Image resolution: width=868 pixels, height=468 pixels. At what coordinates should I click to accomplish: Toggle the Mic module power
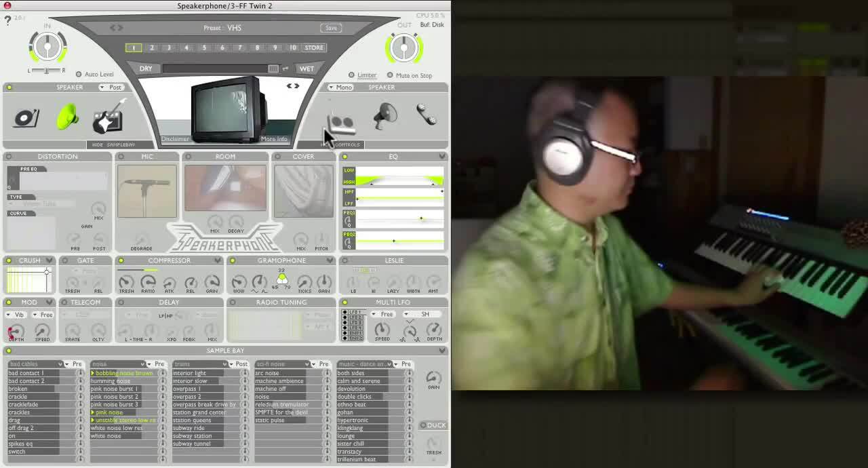[x=121, y=157]
